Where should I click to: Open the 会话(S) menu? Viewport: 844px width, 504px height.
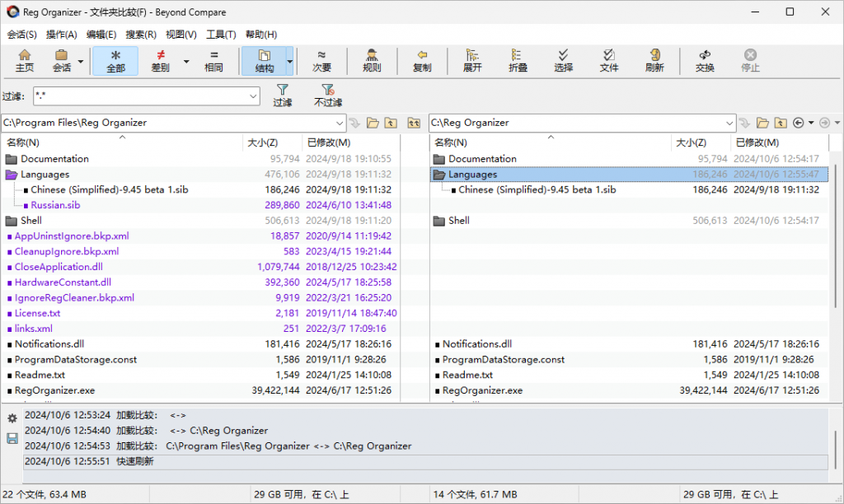[x=22, y=35]
